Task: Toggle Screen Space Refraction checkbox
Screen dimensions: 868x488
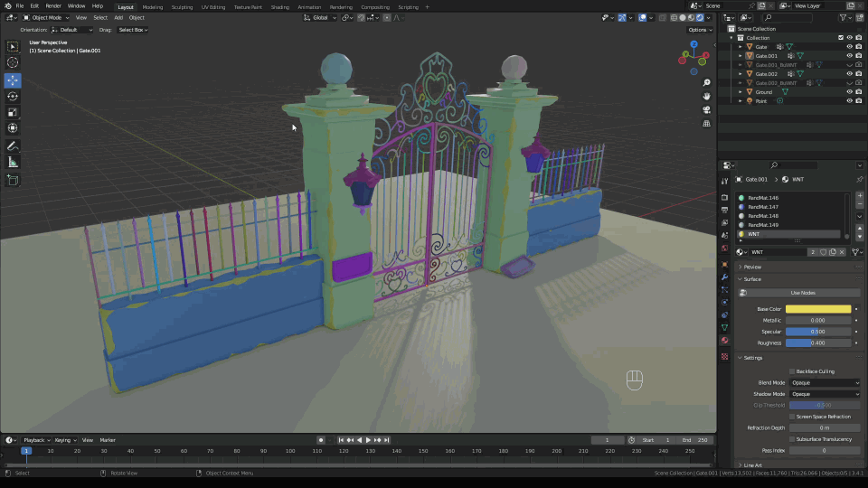Action: tap(792, 417)
